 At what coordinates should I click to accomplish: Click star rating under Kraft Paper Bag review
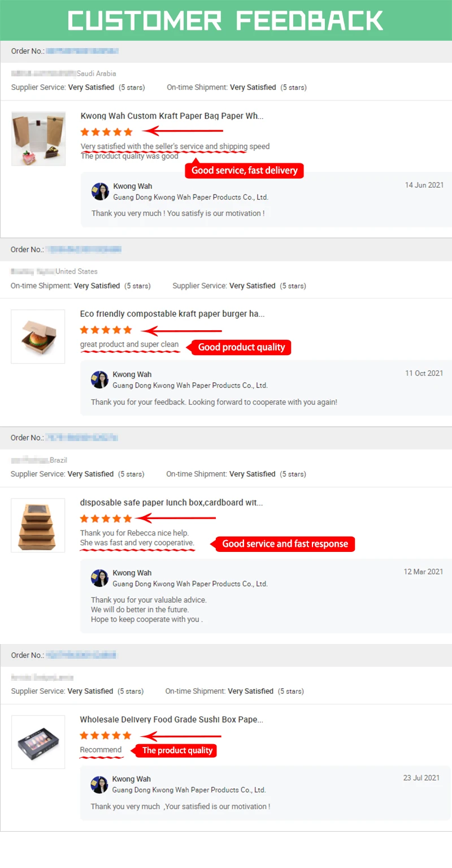pyautogui.click(x=106, y=132)
